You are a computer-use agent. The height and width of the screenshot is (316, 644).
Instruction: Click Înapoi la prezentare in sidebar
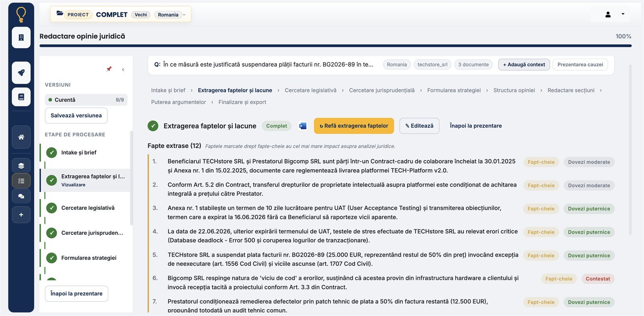[x=76, y=293]
